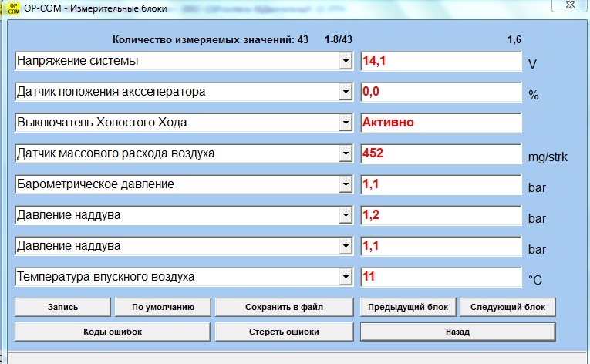Expand Датчик массового расхода воздуха dropdown arrow

tap(346, 153)
